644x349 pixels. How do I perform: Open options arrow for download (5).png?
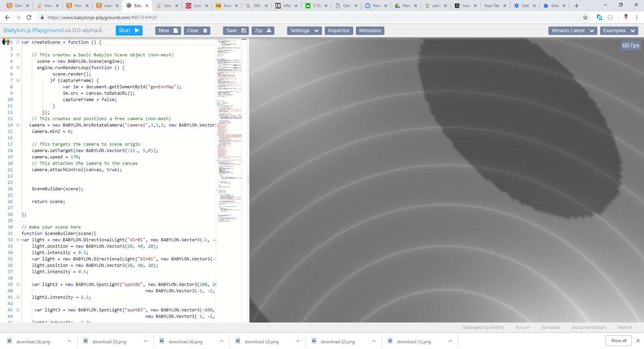(x=146, y=341)
